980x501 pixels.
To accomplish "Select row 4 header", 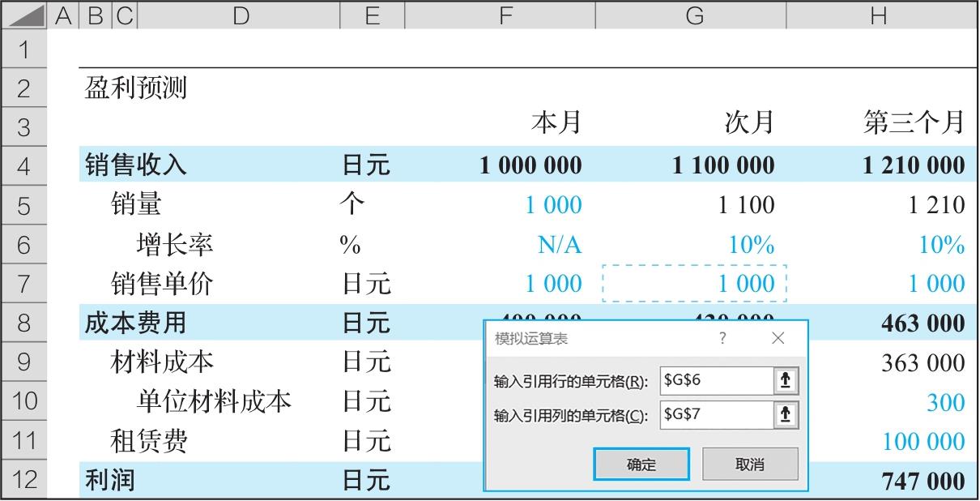I will pos(23,165).
